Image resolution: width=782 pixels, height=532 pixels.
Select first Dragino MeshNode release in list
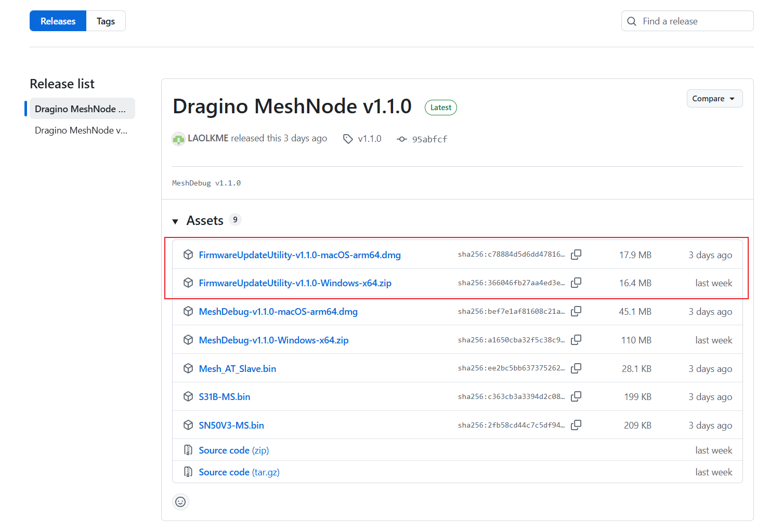click(x=82, y=109)
